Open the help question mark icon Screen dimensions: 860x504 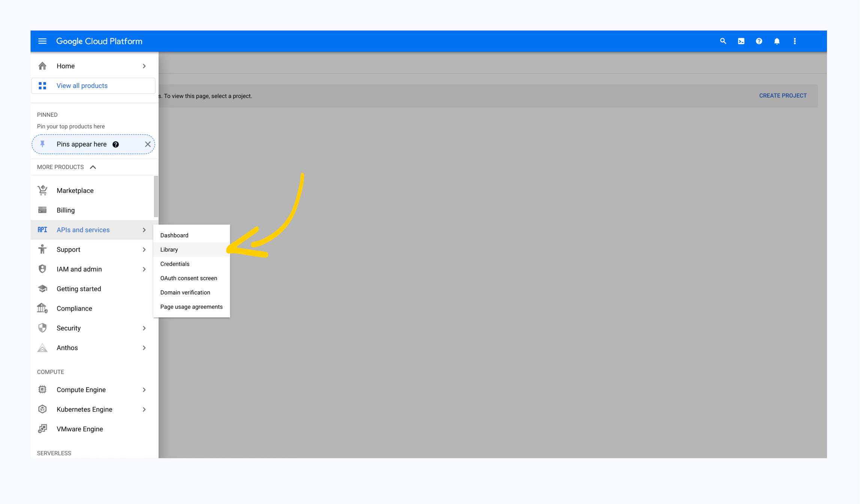pyautogui.click(x=759, y=41)
